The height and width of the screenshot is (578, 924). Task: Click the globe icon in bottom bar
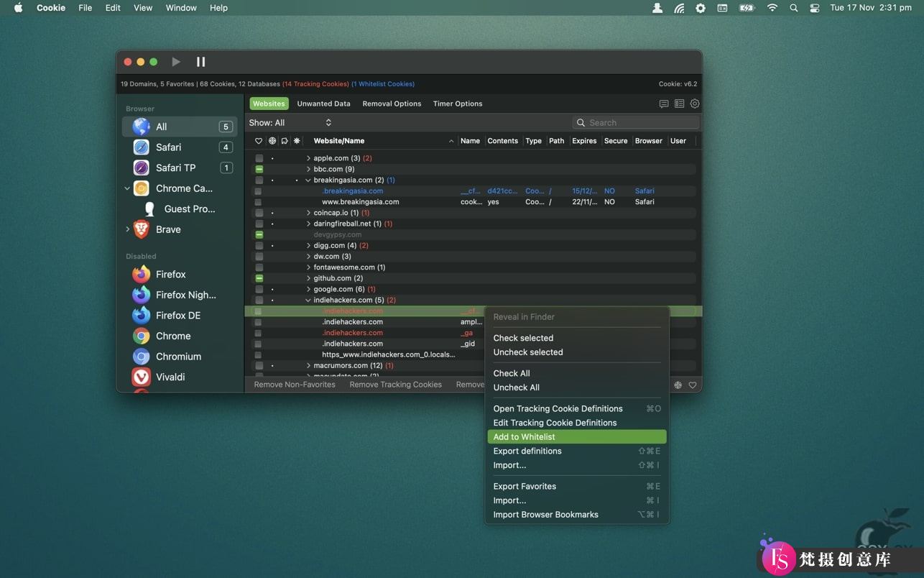pos(678,385)
